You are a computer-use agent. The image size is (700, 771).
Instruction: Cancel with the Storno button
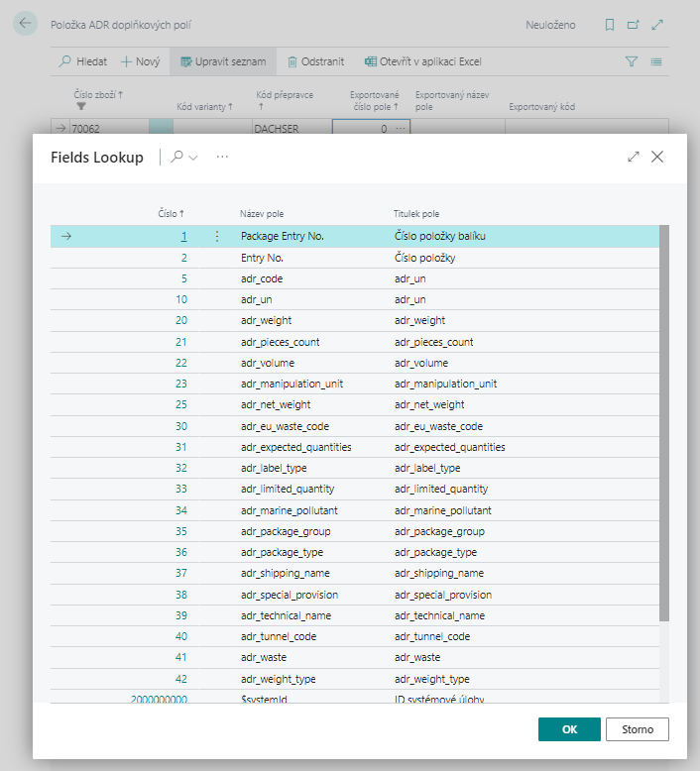(x=637, y=729)
